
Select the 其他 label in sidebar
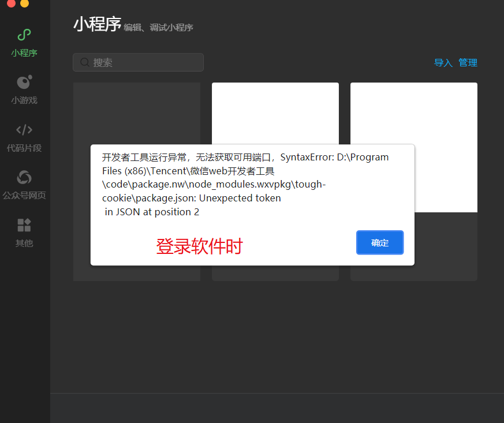point(24,243)
